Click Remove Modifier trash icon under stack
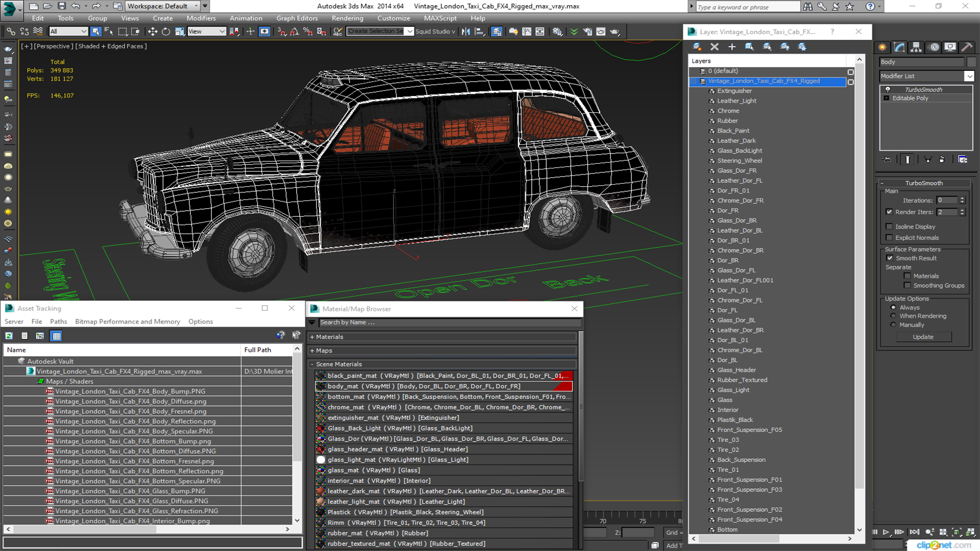 [x=942, y=159]
